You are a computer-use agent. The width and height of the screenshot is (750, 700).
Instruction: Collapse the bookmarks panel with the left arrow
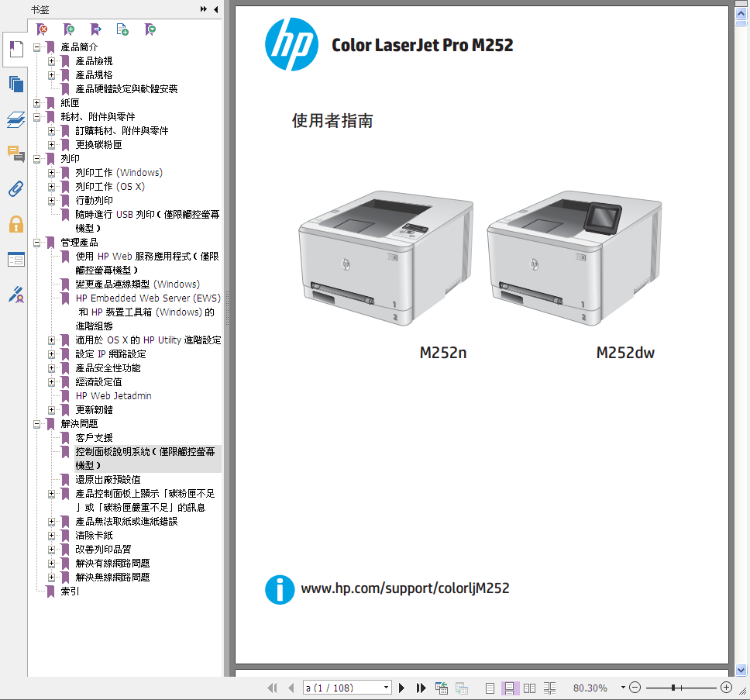click(215, 9)
